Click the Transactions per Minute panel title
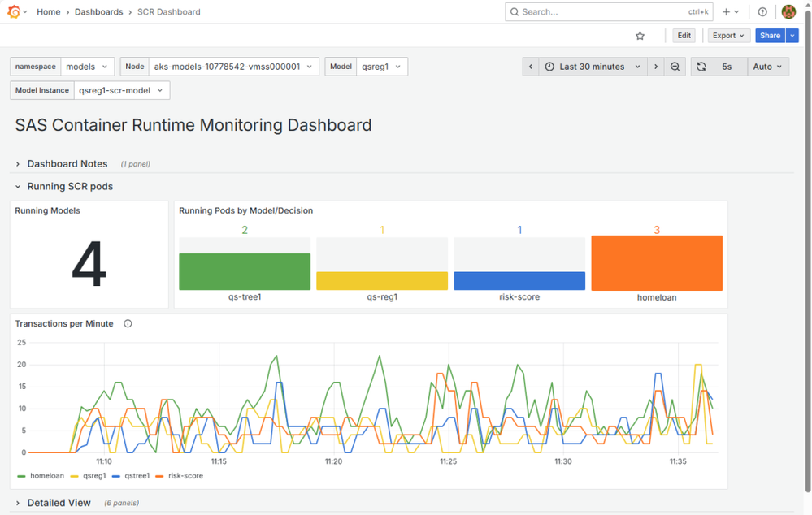Viewport: 812px width, 515px height. [x=64, y=323]
